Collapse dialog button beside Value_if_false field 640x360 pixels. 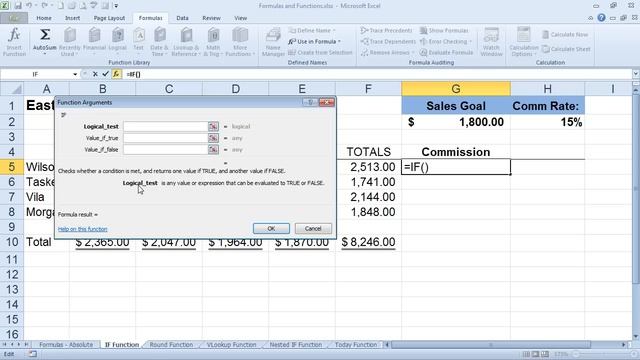pos(213,150)
